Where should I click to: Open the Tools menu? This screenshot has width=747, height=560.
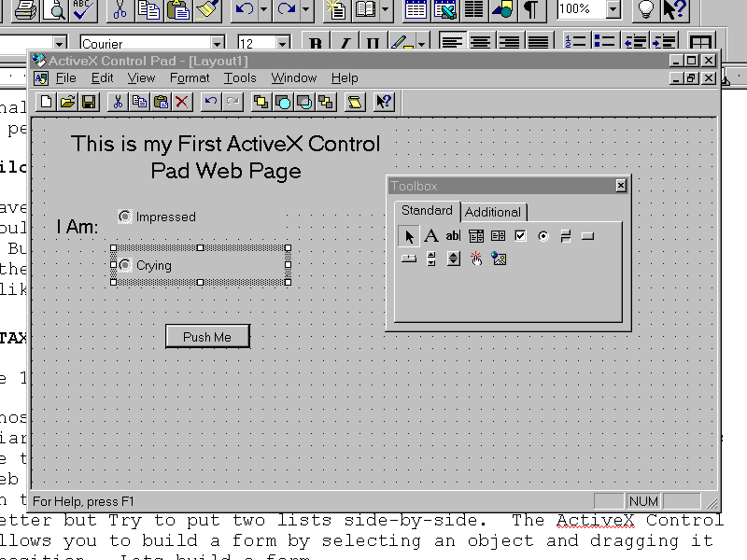(240, 78)
